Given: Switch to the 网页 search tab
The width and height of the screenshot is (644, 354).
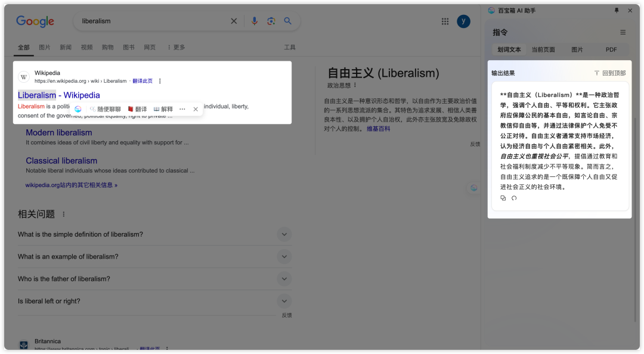Looking at the screenshot, I should click(x=150, y=48).
